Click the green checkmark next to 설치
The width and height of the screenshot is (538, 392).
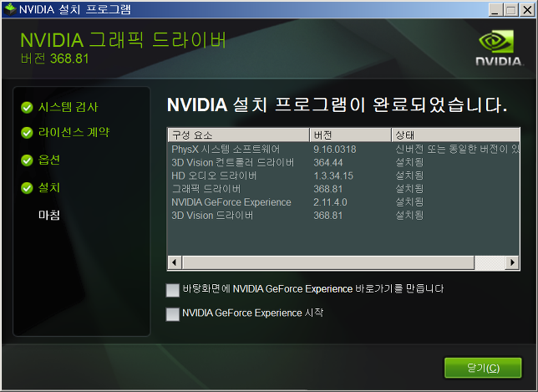click(27, 188)
